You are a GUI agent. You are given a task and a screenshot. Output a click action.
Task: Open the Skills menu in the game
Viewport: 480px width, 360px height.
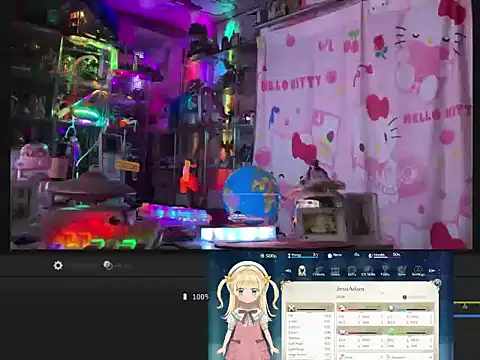click(x=352, y=271)
